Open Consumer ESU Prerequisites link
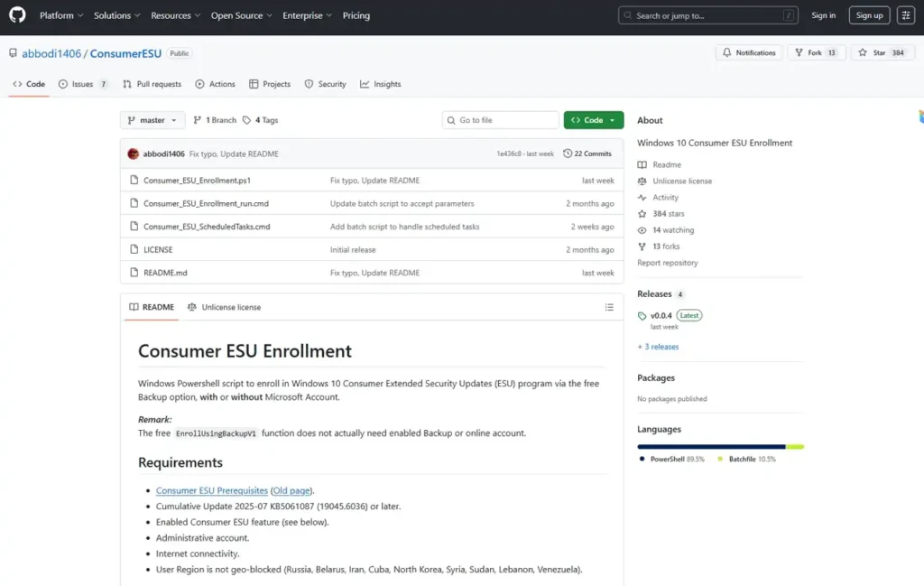This screenshot has width=924, height=586. 211,490
